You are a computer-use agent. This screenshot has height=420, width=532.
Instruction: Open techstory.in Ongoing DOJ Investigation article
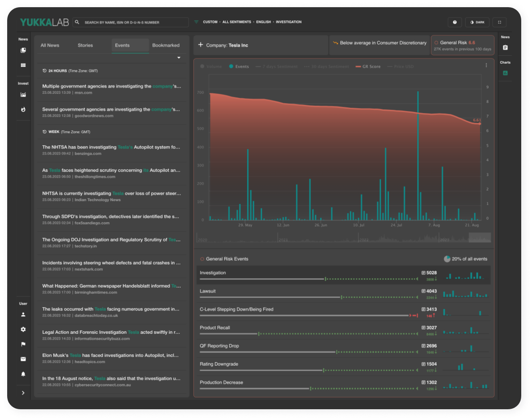[x=112, y=242]
